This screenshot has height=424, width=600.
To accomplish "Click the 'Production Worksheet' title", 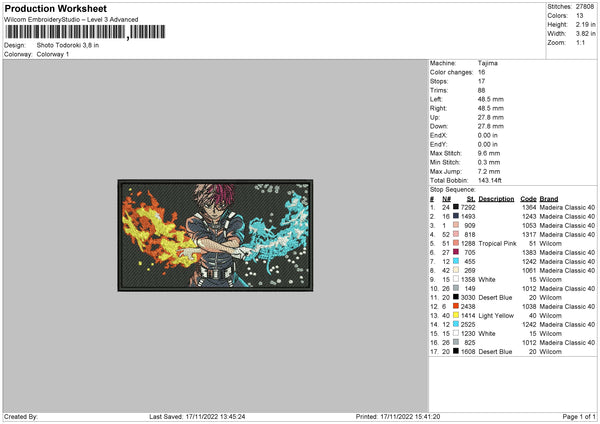I will click(55, 8).
